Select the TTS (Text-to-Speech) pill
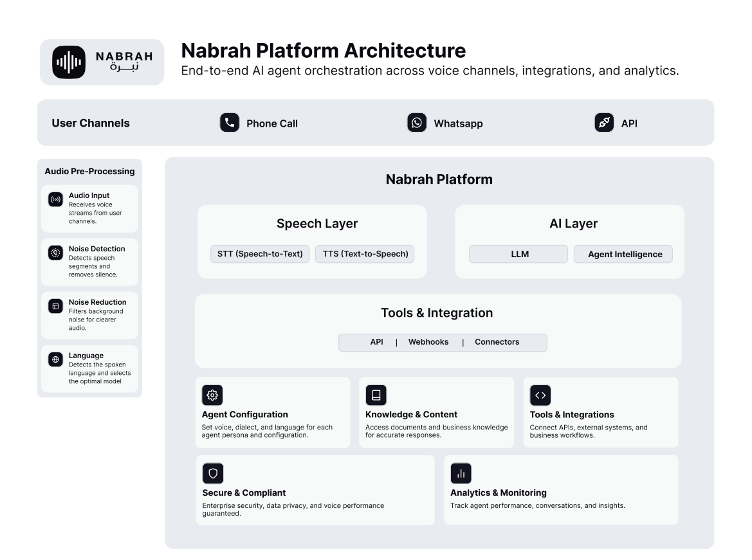 pyautogui.click(x=365, y=254)
